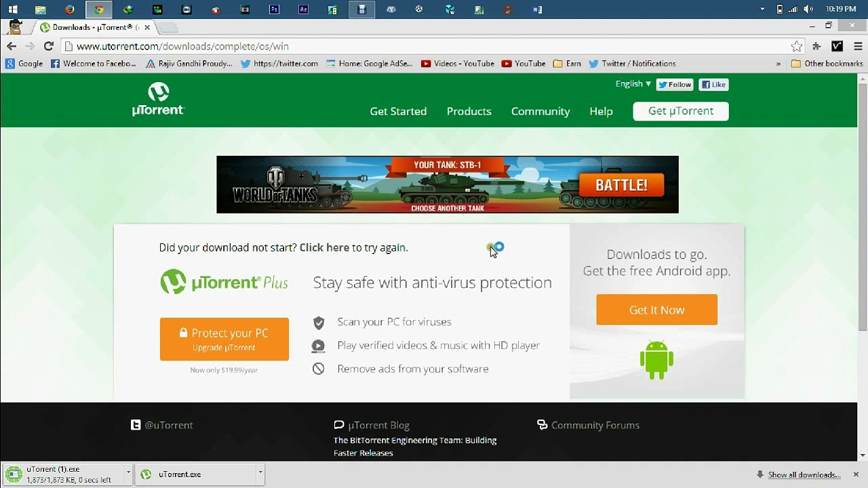
Task: Open the Community Forums link
Action: pos(588,425)
